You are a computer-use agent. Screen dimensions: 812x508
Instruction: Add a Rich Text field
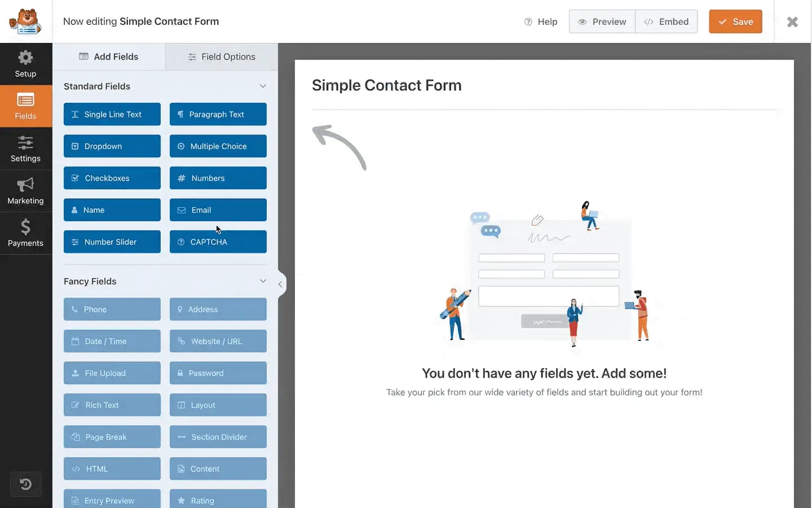[112, 405]
